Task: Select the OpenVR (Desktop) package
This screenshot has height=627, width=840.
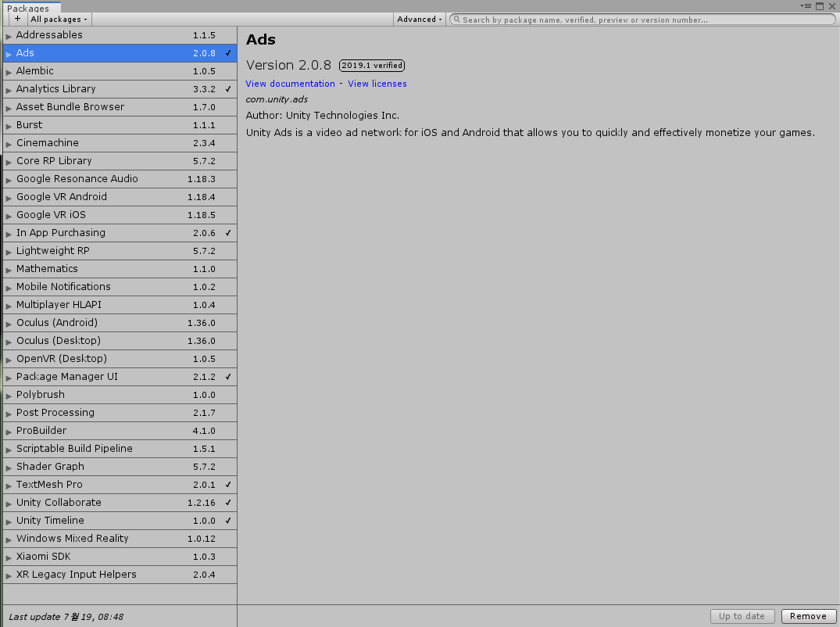Action: point(120,359)
